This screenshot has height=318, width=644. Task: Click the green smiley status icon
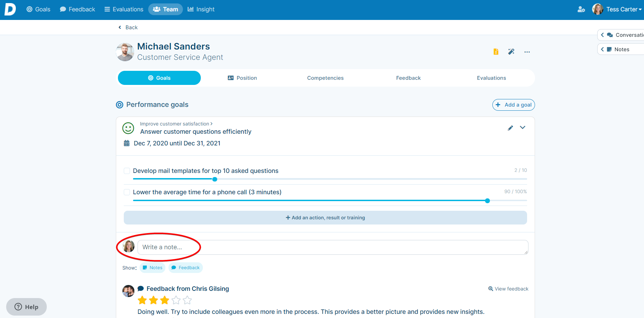[x=128, y=128]
